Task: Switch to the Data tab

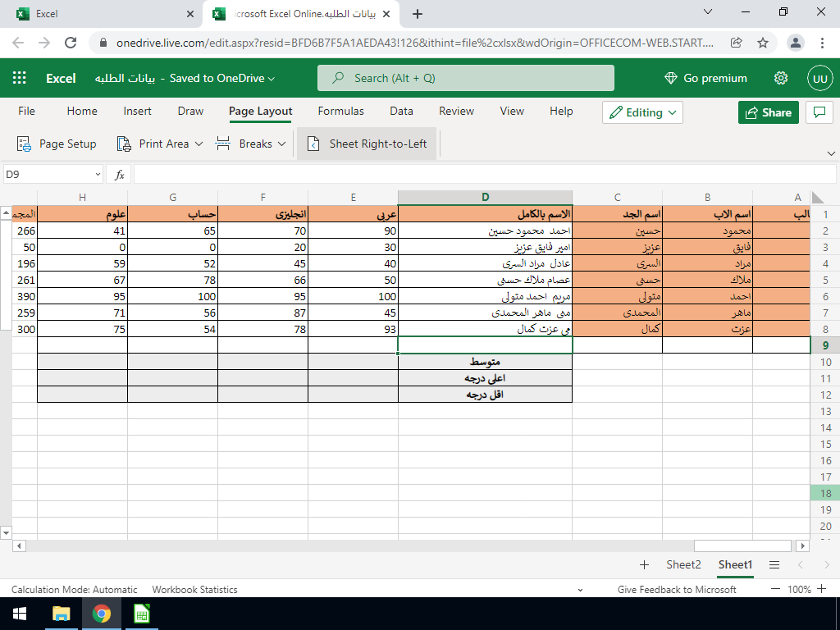Action: [401, 111]
